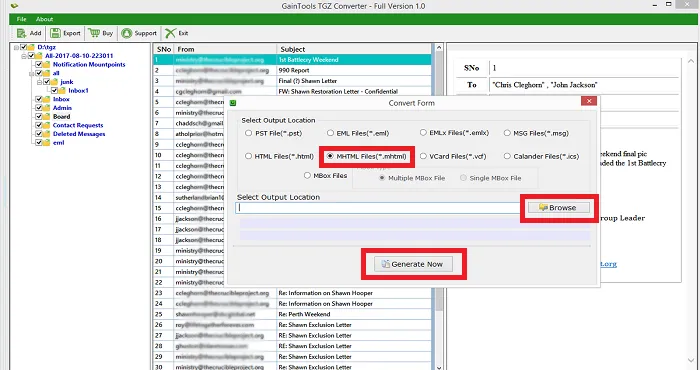Collapse the junk folder tree node
Viewport: 700px width, 370px height.
click(x=40, y=82)
